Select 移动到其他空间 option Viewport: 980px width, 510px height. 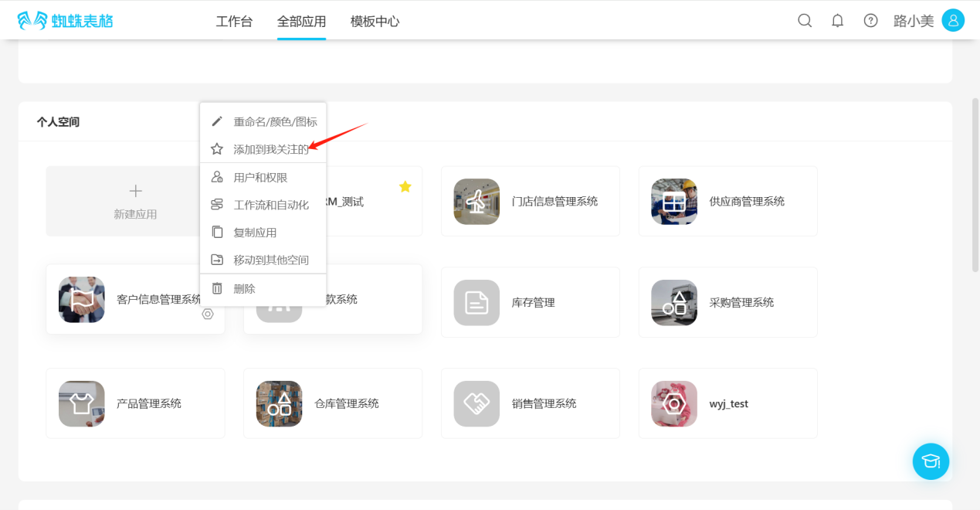[x=270, y=260]
